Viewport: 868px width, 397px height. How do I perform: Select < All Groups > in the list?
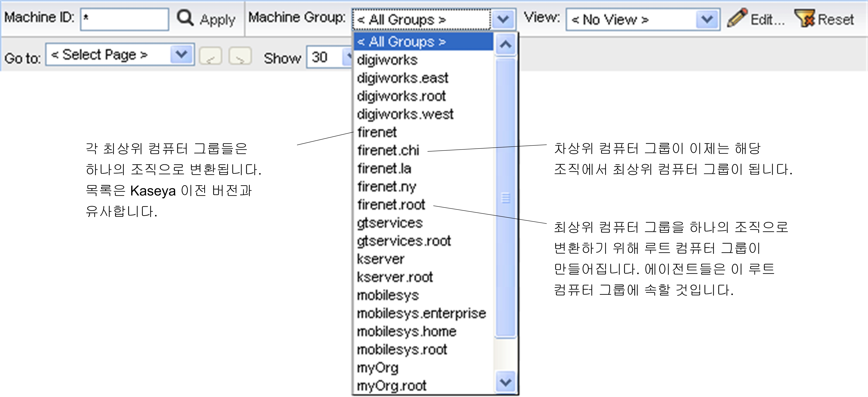pyautogui.click(x=423, y=42)
